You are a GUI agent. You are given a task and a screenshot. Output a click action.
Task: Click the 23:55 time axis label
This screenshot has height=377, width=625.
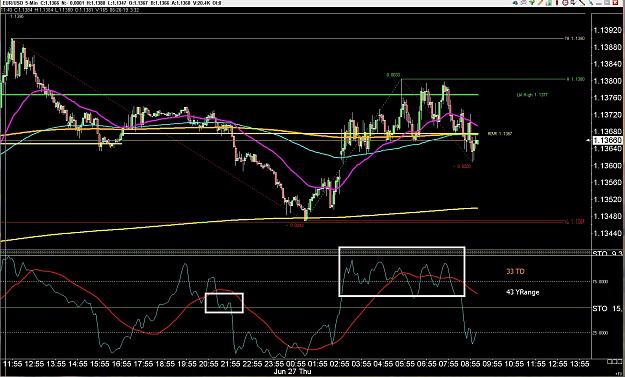(x=274, y=364)
